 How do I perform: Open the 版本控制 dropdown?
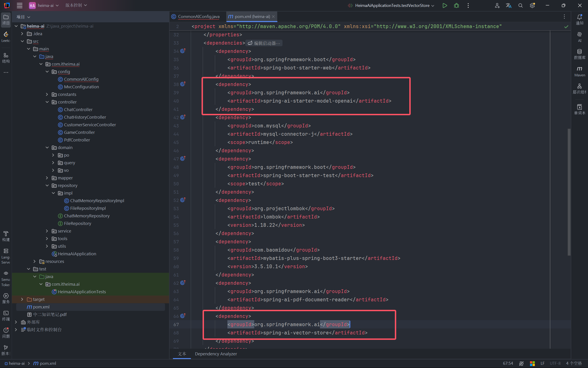76,5
